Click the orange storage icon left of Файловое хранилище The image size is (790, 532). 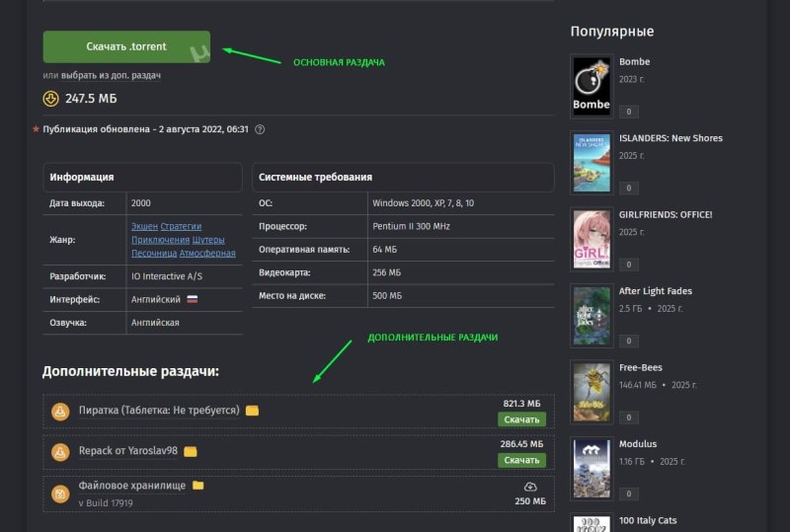[x=60, y=492]
